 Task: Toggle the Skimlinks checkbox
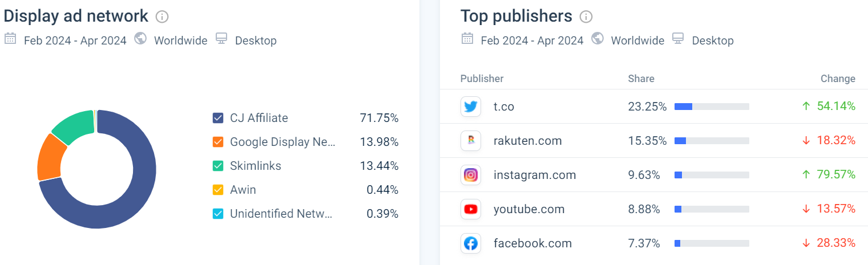tap(217, 166)
